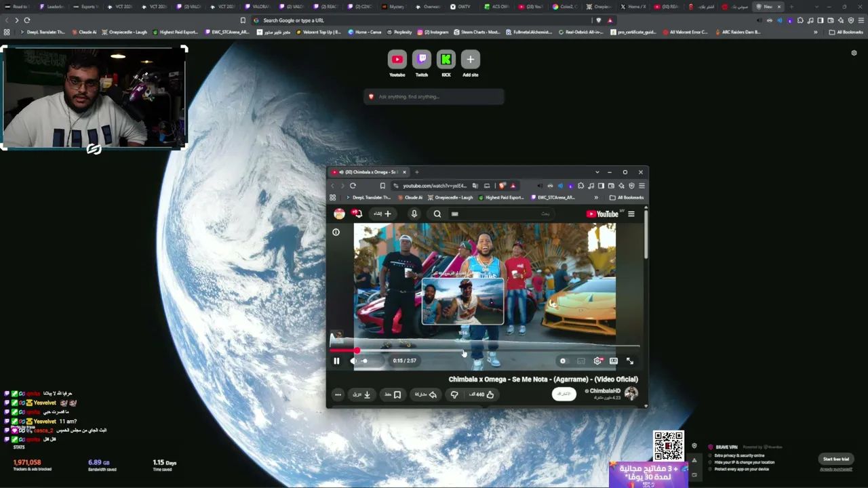Go to the YouTube home logo
Viewport: 868px width, 488px height.
[603, 214]
